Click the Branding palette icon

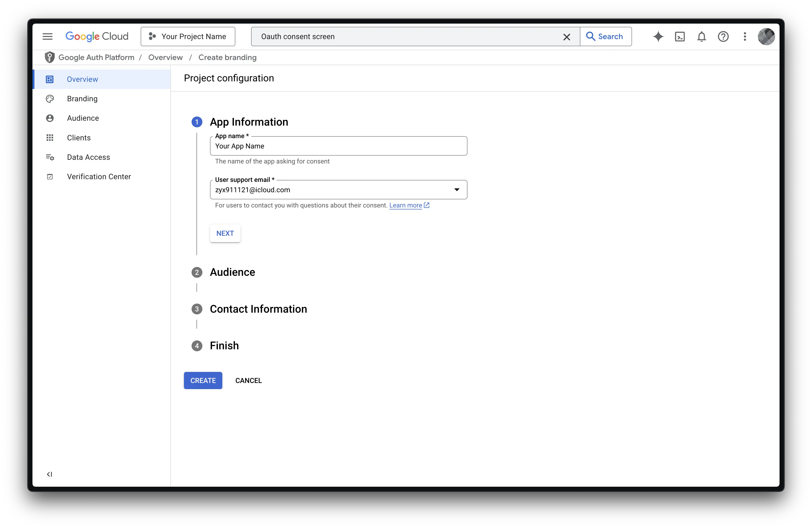click(50, 99)
